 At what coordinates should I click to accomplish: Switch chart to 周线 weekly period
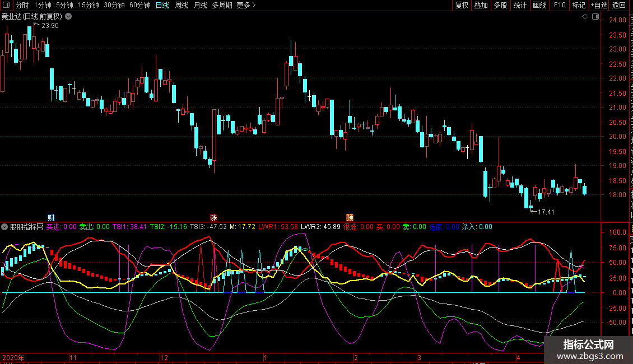coord(181,5)
